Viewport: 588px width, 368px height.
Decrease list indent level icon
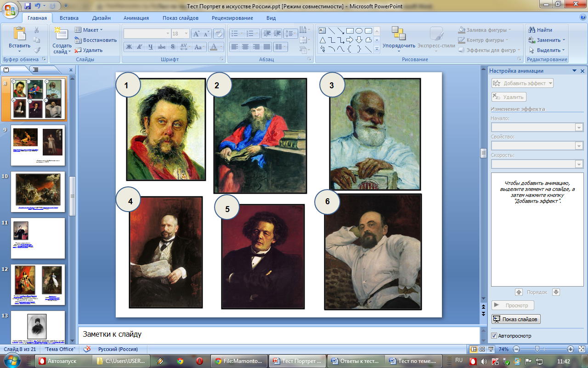(x=267, y=34)
